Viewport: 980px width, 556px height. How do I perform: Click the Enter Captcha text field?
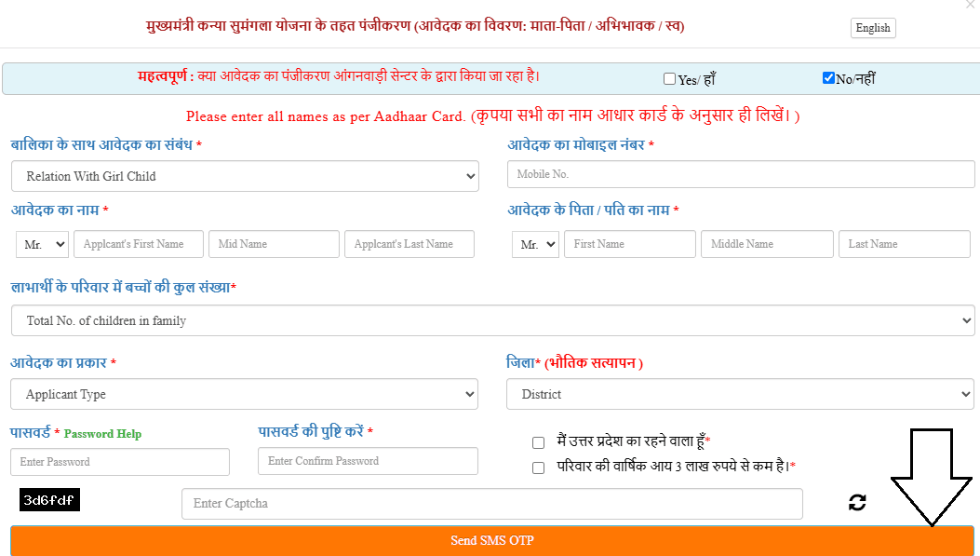pyautogui.click(x=491, y=504)
